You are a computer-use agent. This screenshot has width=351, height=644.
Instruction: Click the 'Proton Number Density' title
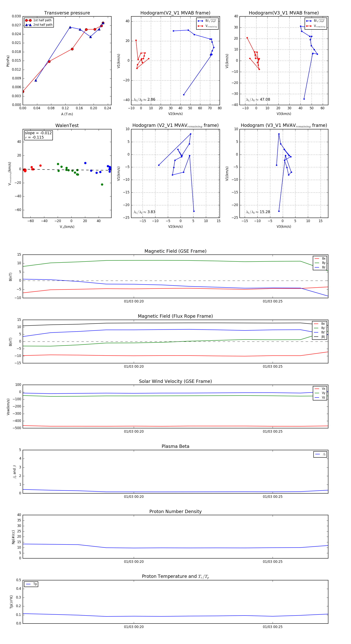tap(175, 511)
